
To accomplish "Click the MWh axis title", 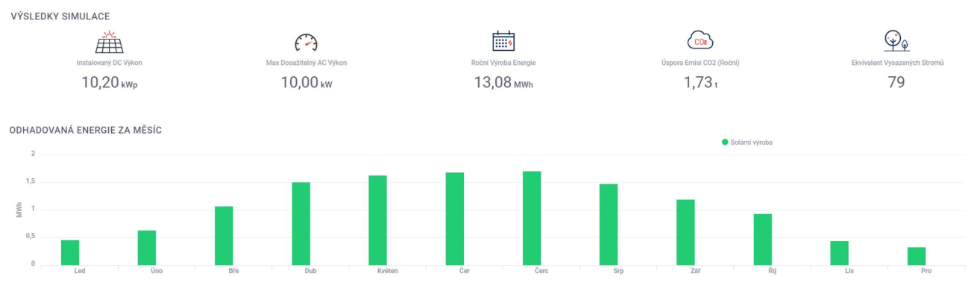I will (19, 210).
